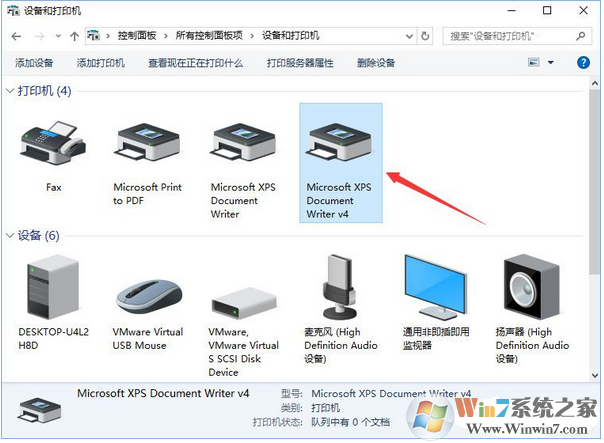604x443 pixels.
Task: Select the 通用非即插即用监视器 monitor icon
Action: 435,287
